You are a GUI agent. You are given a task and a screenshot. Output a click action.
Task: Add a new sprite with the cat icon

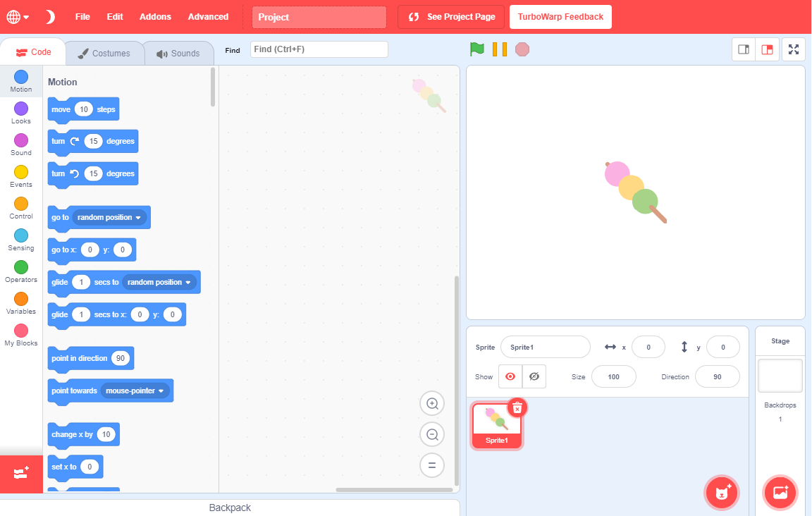click(x=721, y=493)
